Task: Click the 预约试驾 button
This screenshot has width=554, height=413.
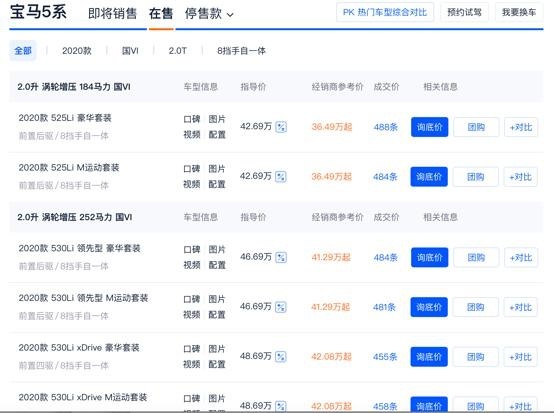Action: click(x=464, y=12)
